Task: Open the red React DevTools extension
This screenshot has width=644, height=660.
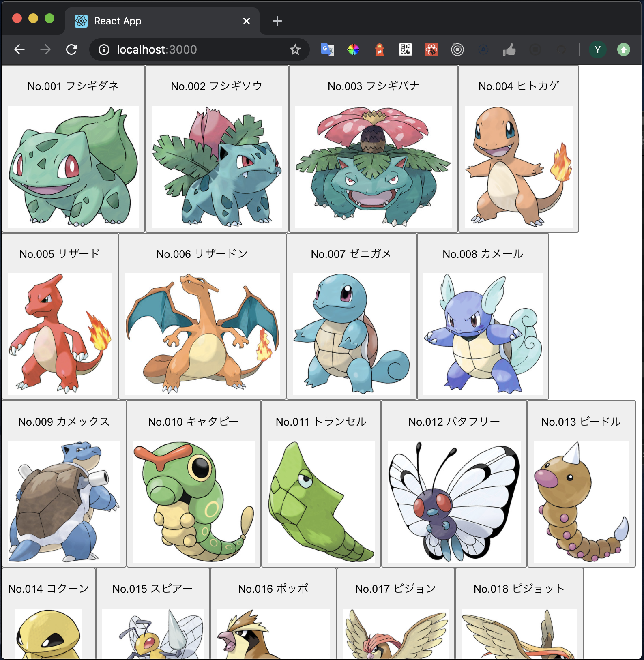Action: (431, 49)
